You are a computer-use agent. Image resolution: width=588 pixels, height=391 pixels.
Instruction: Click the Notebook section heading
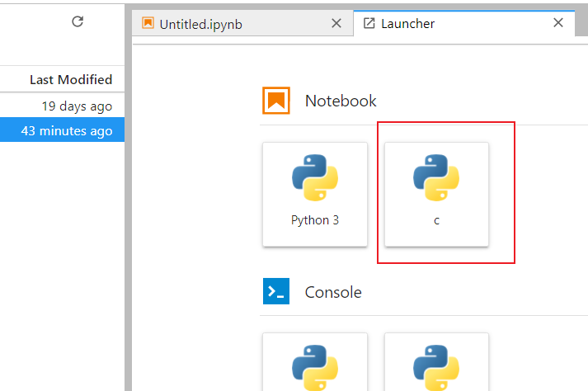(x=341, y=101)
